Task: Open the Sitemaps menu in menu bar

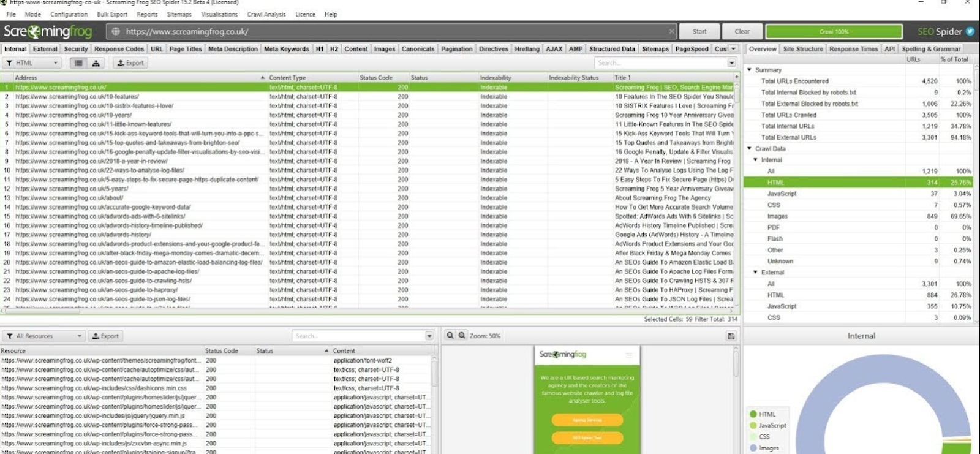Action: point(179,14)
